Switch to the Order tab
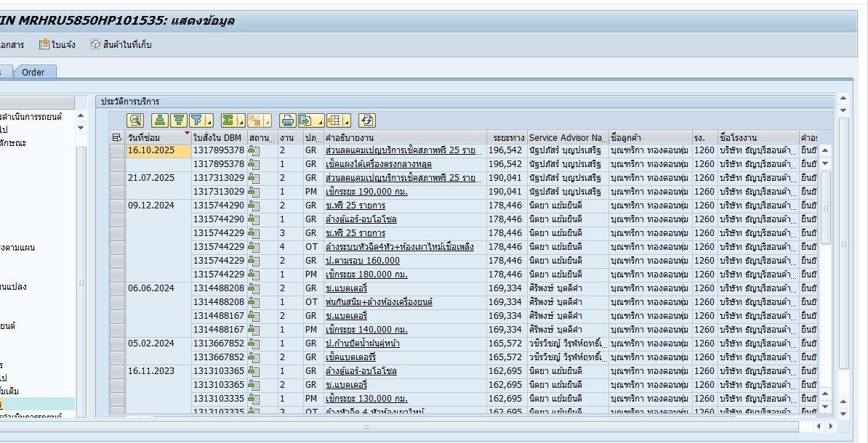 33,72
